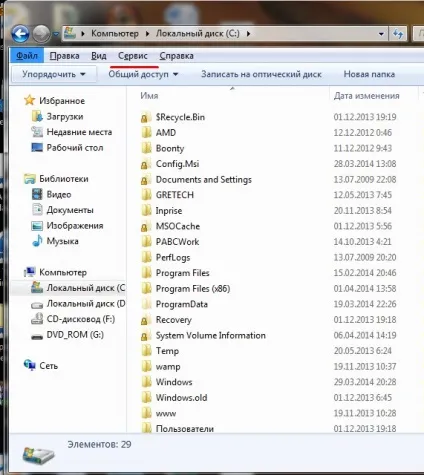
Task: Click Компьютер in the address bar
Action: pos(115,34)
